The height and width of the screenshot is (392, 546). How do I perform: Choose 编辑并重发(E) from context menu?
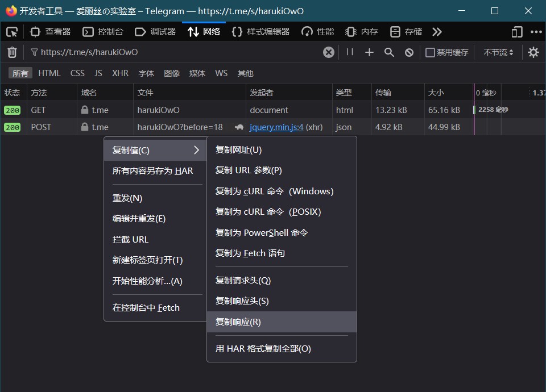(139, 219)
